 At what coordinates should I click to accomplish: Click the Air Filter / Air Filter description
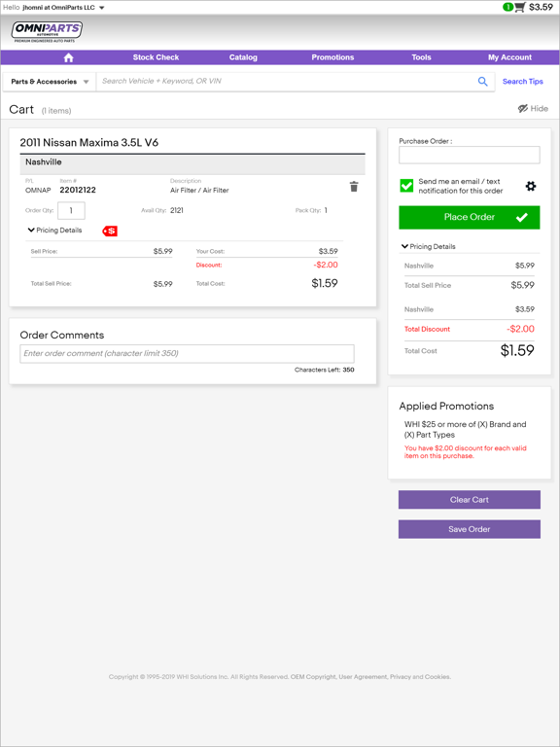pyautogui.click(x=199, y=190)
